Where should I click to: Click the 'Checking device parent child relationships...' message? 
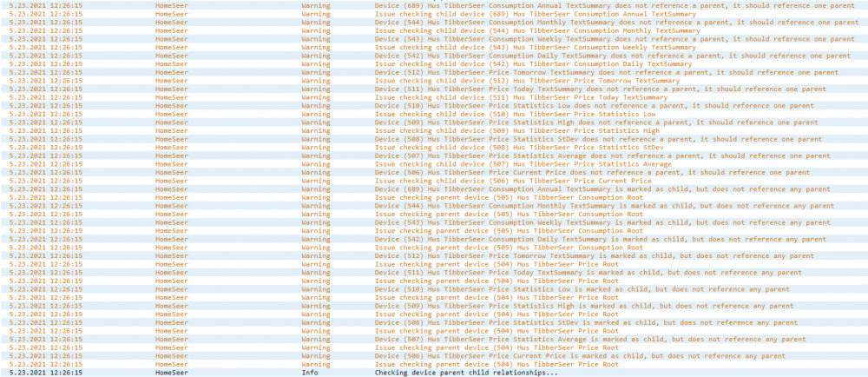(x=466, y=373)
